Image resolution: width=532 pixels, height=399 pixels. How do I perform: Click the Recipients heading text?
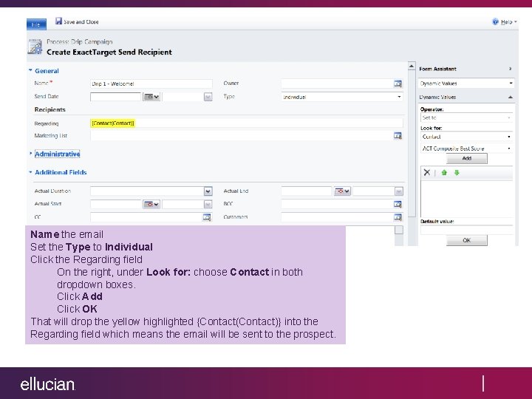[x=50, y=109]
